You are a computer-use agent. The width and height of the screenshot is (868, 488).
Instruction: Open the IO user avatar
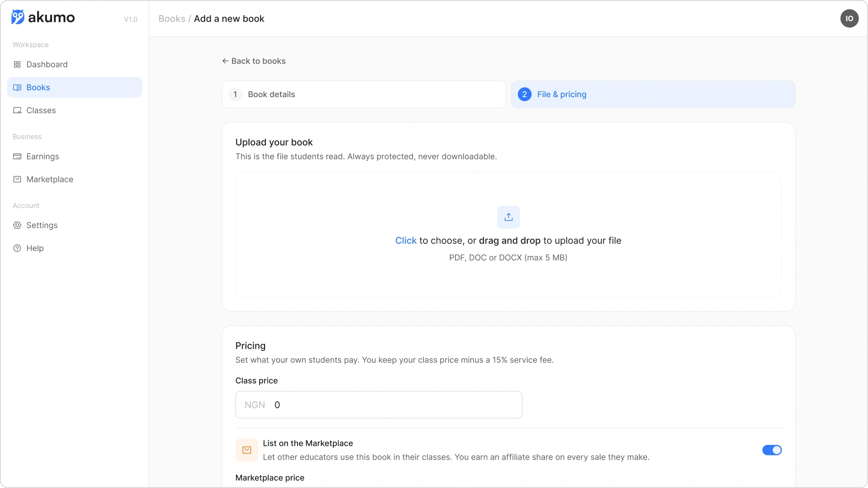[849, 18]
